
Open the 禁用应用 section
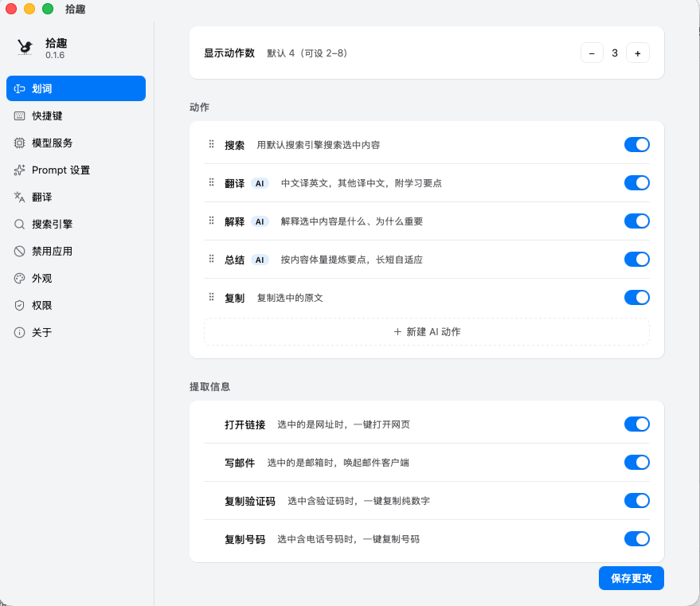(x=76, y=251)
